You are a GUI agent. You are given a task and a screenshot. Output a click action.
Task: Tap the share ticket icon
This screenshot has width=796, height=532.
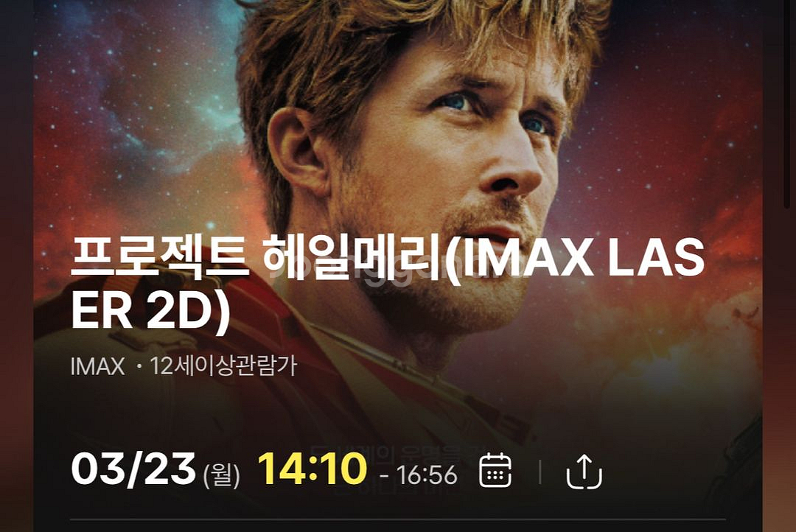[584, 472]
